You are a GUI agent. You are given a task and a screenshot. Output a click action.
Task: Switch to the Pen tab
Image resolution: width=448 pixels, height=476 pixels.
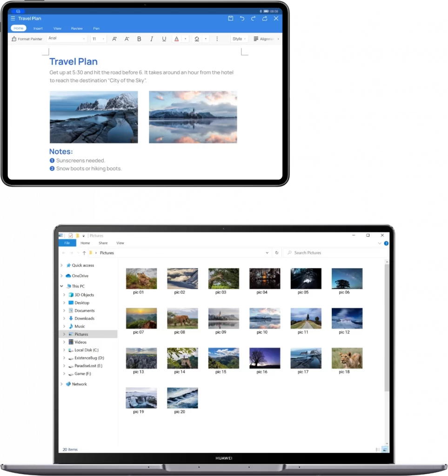pyautogui.click(x=96, y=28)
